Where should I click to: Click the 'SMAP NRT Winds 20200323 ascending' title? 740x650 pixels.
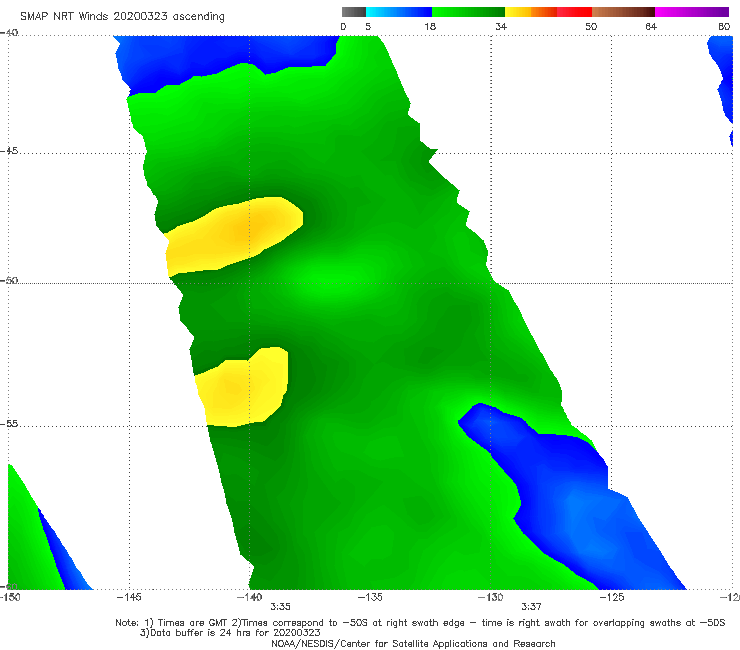122,17
